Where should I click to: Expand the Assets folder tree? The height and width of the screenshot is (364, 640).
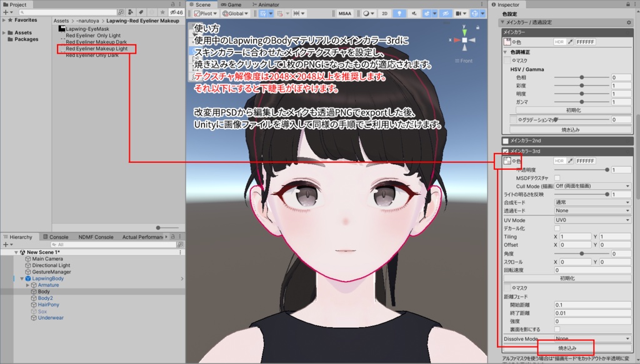click(x=4, y=32)
